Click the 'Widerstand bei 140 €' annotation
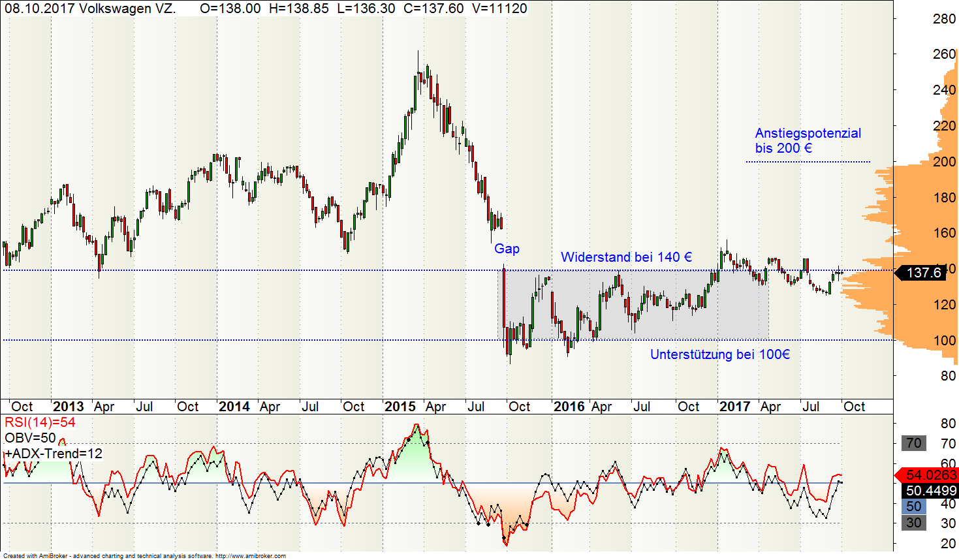The height and width of the screenshot is (560, 959). pos(627,257)
